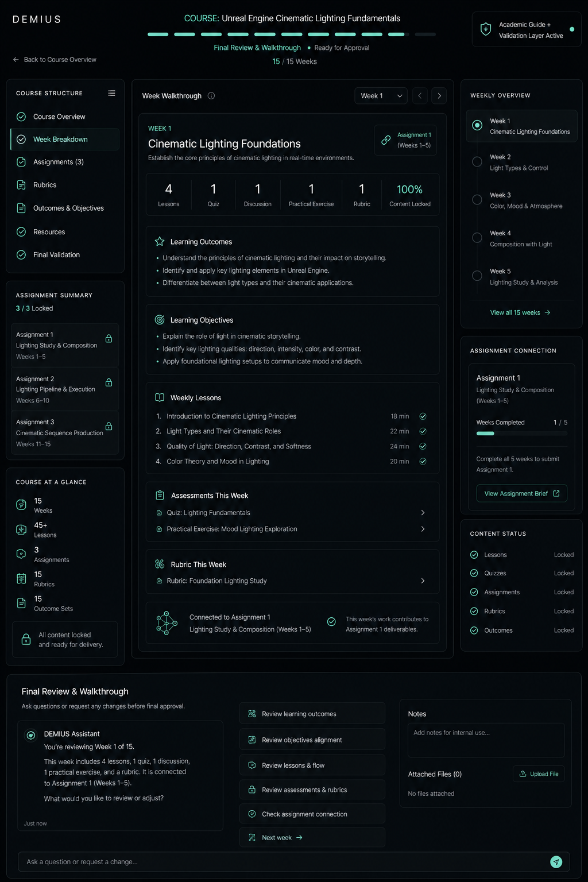
Task: Click the 15 Rubrics icon in glance
Action: click(x=21, y=578)
